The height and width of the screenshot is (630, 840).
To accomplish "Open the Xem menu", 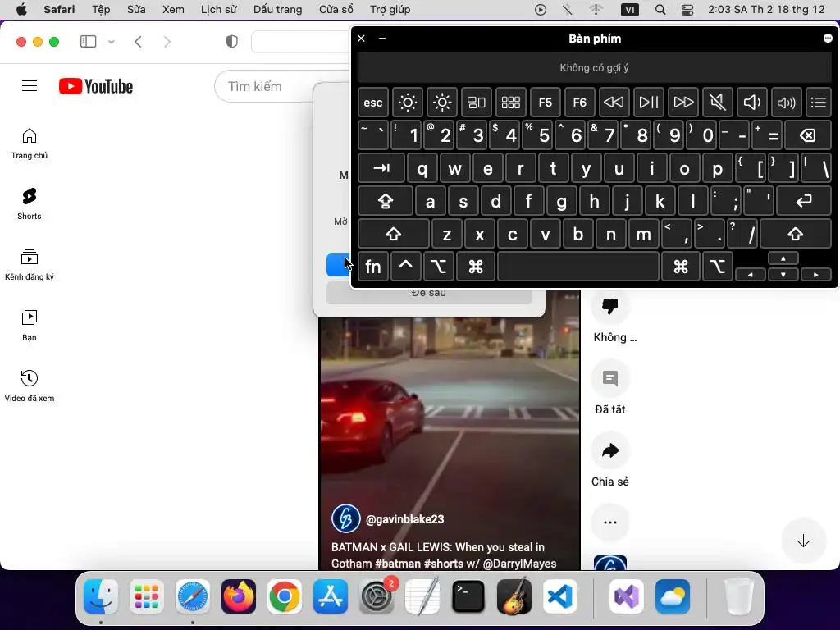I will (x=173, y=10).
